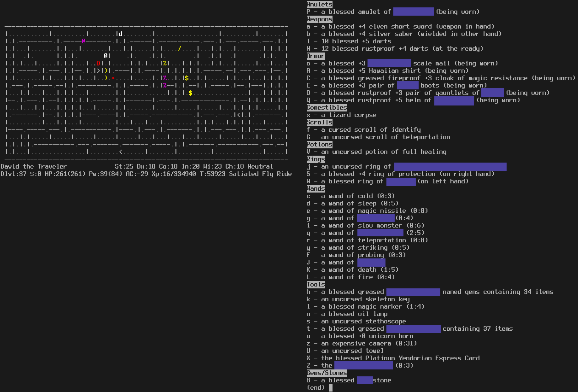The width and height of the screenshot is (578, 392).
Task: Select item y, wand of striking (0:5)
Action: coord(358,247)
